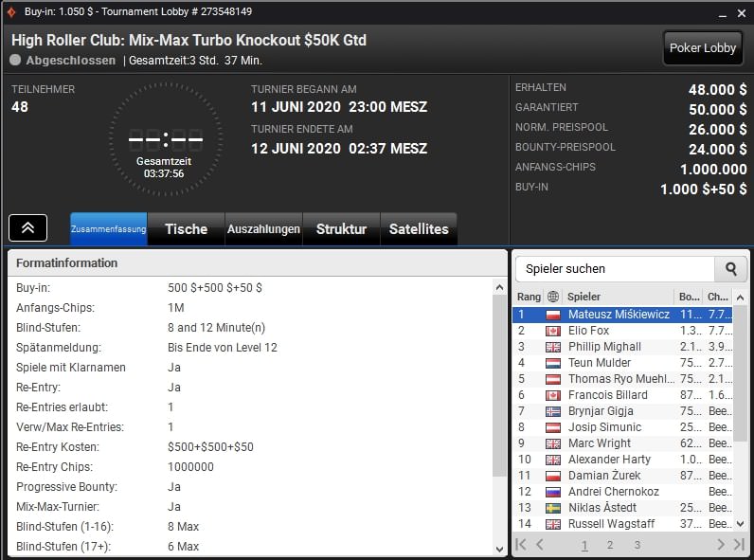Viewport: 754px width, 560px height.
Task: Return to the Poker Lobby
Action: coord(702,48)
